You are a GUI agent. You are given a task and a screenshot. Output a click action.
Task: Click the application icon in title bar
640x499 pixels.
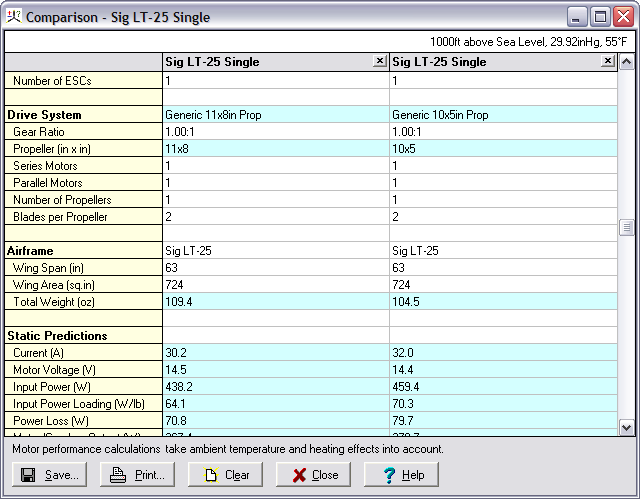[13, 17]
